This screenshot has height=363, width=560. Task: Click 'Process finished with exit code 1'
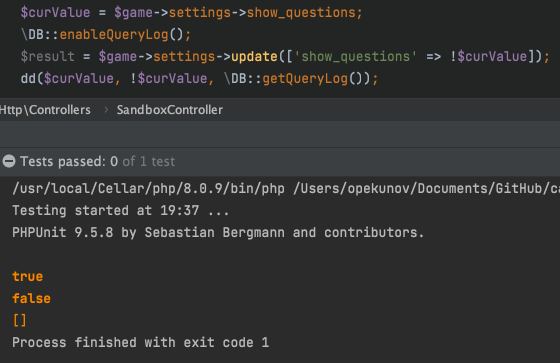tap(140, 342)
